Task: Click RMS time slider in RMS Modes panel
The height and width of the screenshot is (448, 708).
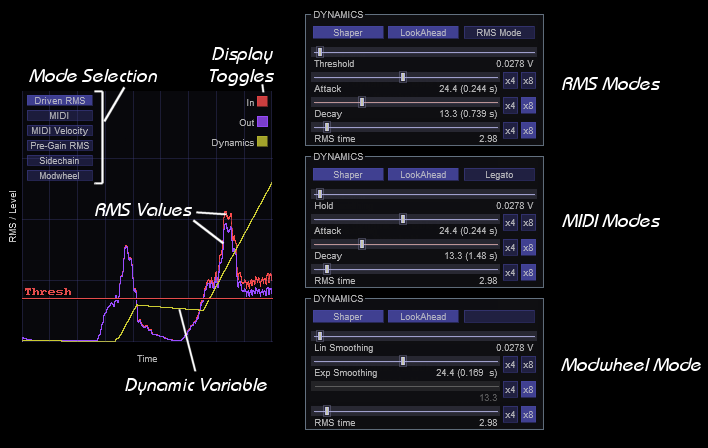Action: pyautogui.click(x=405, y=127)
